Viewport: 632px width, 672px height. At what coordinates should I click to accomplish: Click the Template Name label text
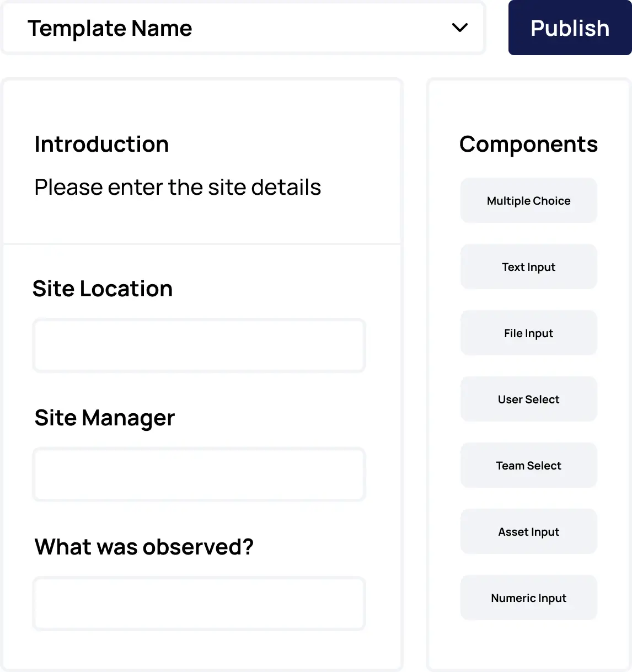pos(110,28)
